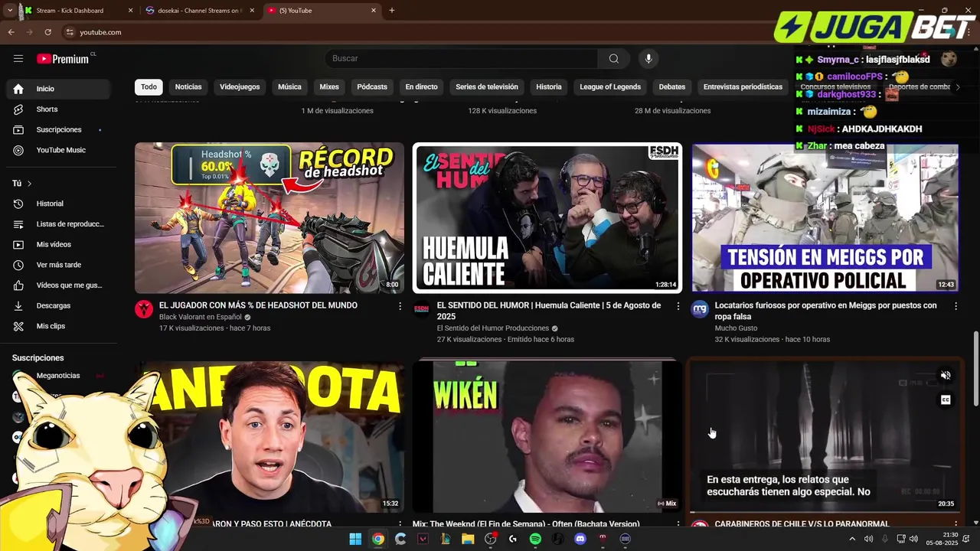Open Spotify from the taskbar
This screenshot has height=551, width=980.
[535, 539]
